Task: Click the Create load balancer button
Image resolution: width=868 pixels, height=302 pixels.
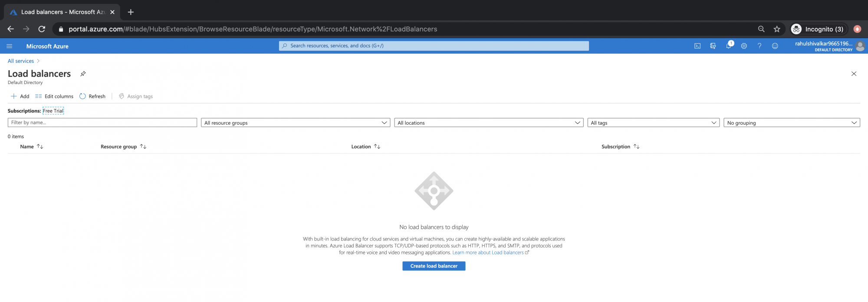Action: (434, 266)
